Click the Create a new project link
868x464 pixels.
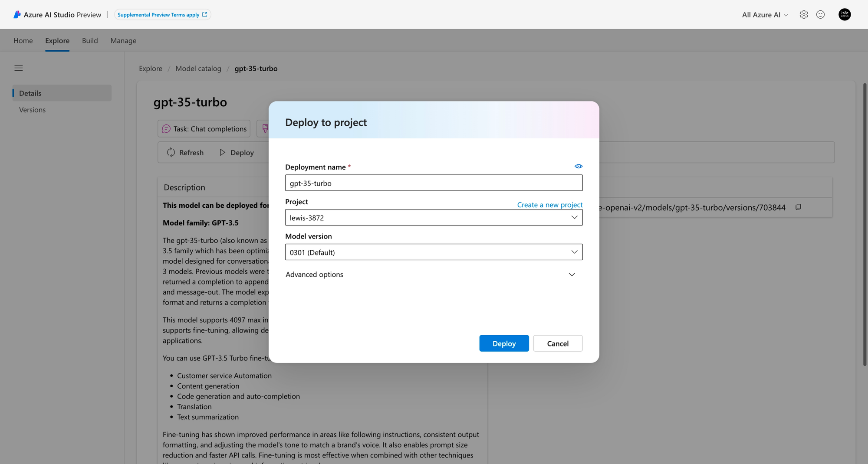tap(550, 205)
